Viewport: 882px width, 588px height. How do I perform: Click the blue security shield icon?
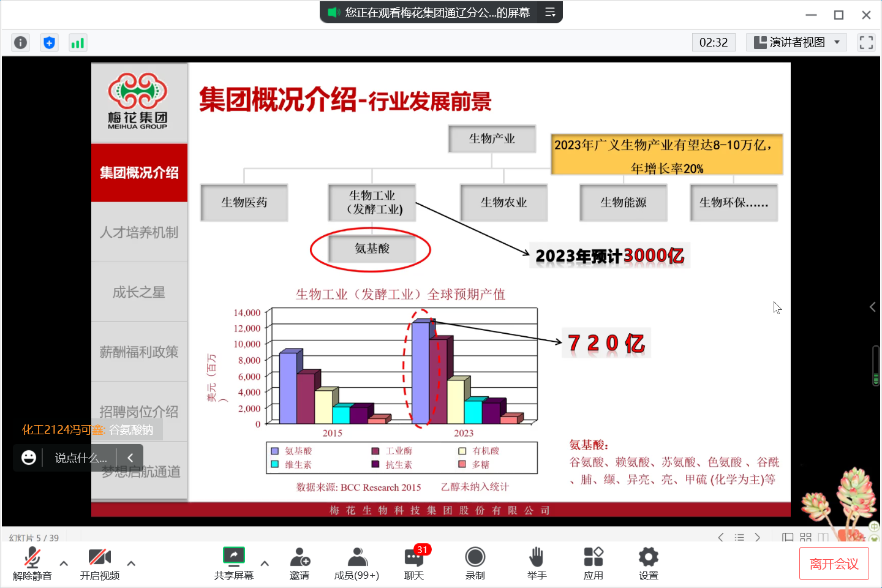click(x=49, y=42)
